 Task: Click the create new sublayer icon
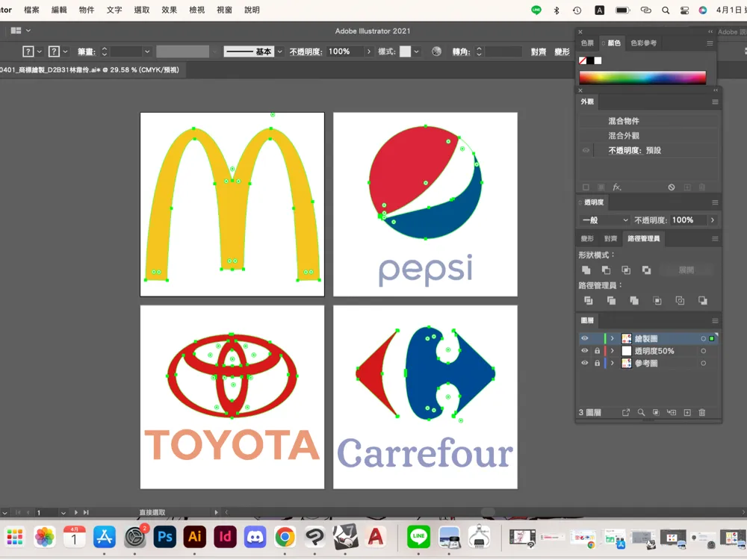coord(672,412)
